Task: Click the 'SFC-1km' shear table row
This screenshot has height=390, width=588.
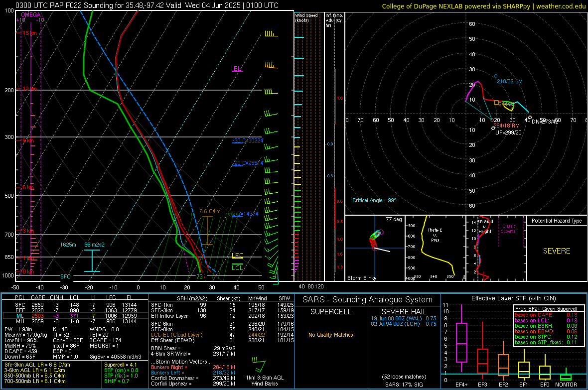Action: click(x=222, y=305)
